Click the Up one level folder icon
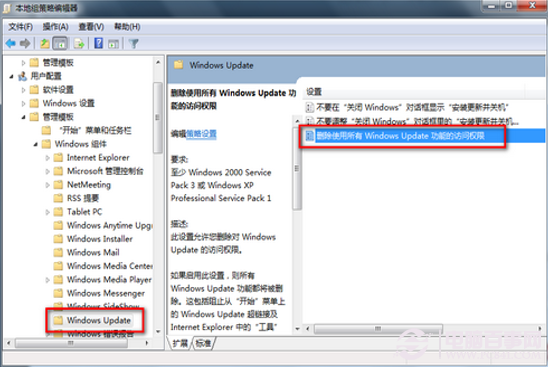Viewport: 548px width, 367px height. pos(44,43)
